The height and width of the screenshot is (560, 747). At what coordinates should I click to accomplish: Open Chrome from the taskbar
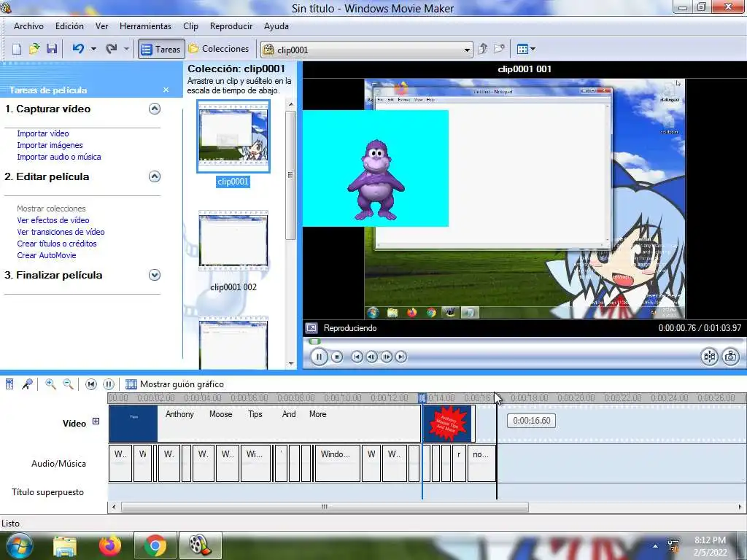point(155,545)
